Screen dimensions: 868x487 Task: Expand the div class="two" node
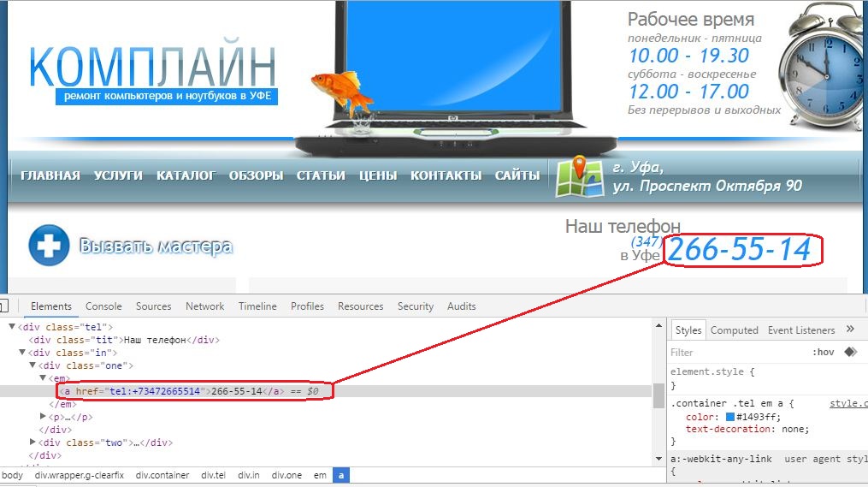32,442
